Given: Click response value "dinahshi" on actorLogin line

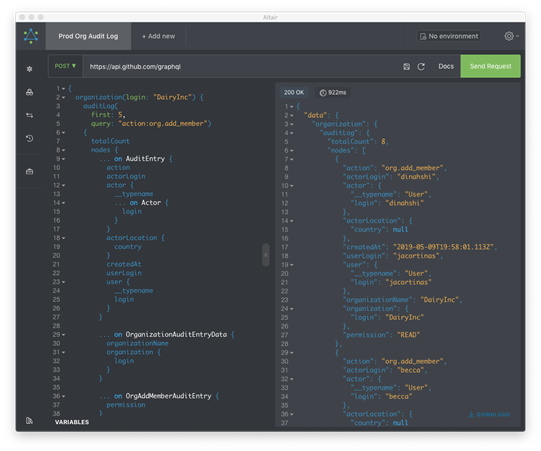Looking at the screenshot, I should 416,177.
